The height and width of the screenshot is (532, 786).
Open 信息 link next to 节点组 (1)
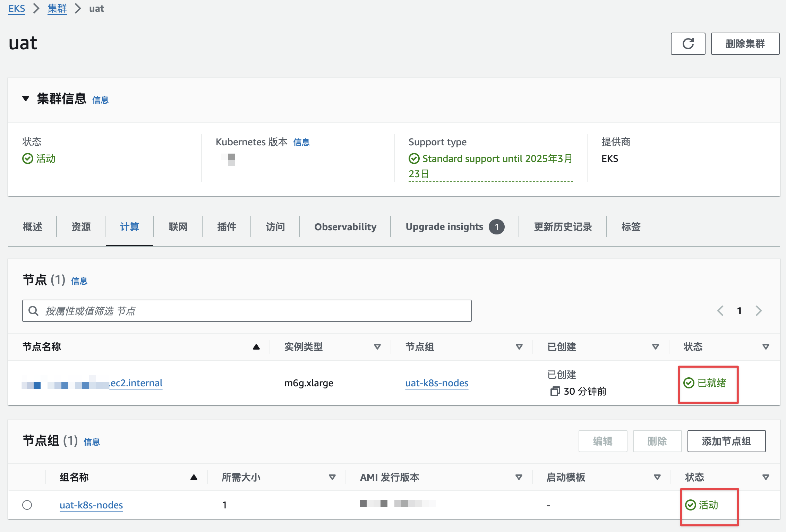pyautogui.click(x=92, y=442)
